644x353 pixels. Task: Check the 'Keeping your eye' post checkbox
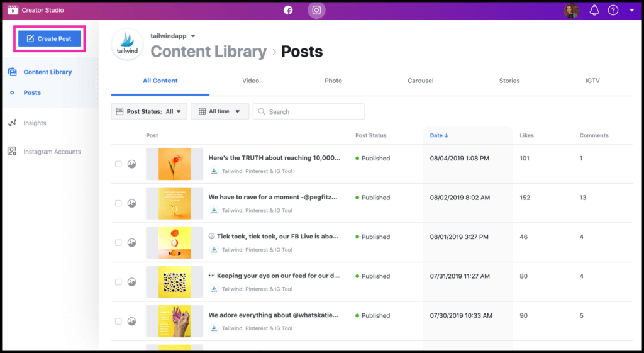(x=118, y=282)
